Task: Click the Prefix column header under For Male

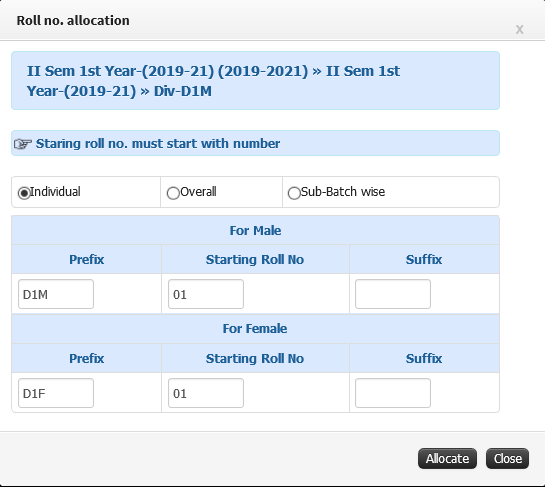Action: click(87, 259)
